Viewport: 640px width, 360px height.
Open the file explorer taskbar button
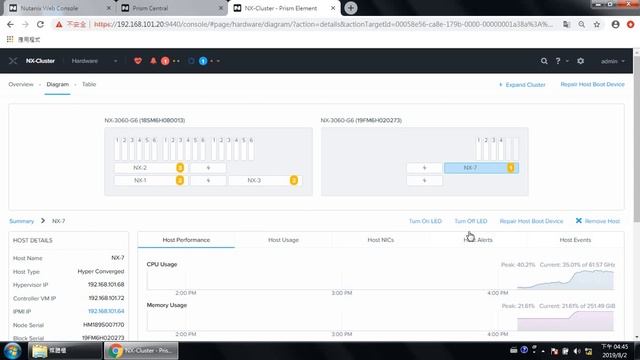pyautogui.click(x=64, y=351)
